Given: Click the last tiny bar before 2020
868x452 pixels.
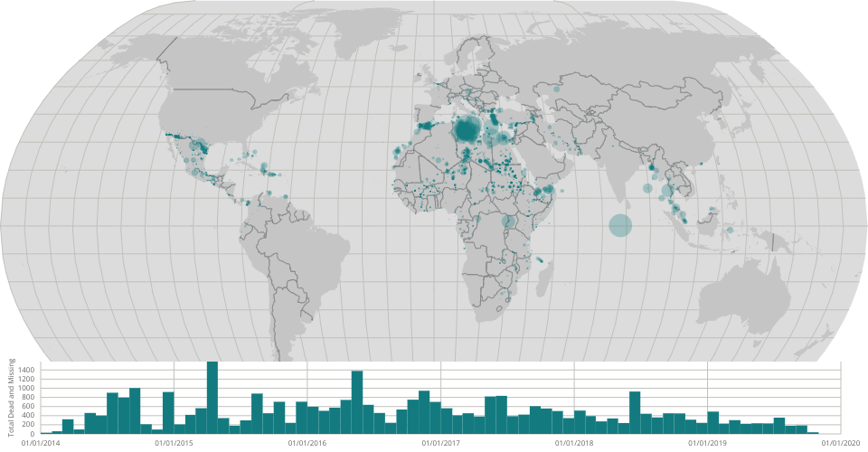Looking at the screenshot, I should (813, 432).
